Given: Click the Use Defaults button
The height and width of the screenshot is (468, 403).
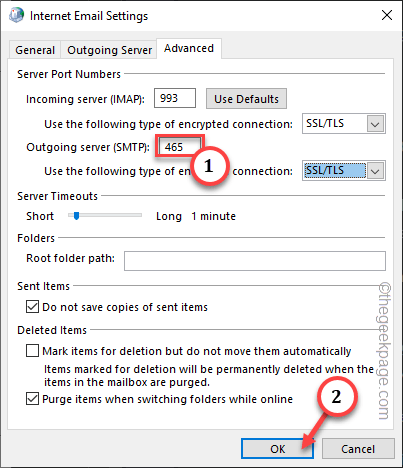Looking at the screenshot, I should (x=246, y=99).
